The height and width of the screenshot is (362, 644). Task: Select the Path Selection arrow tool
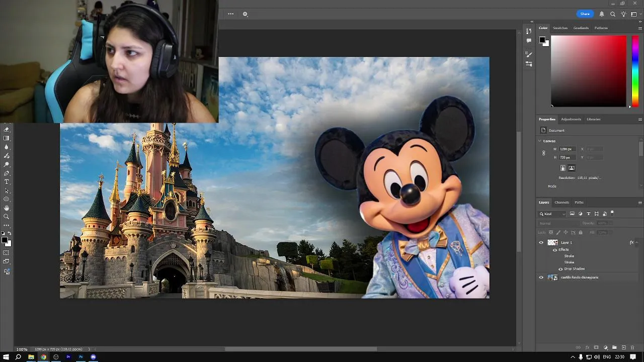click(x=7, y=191)
